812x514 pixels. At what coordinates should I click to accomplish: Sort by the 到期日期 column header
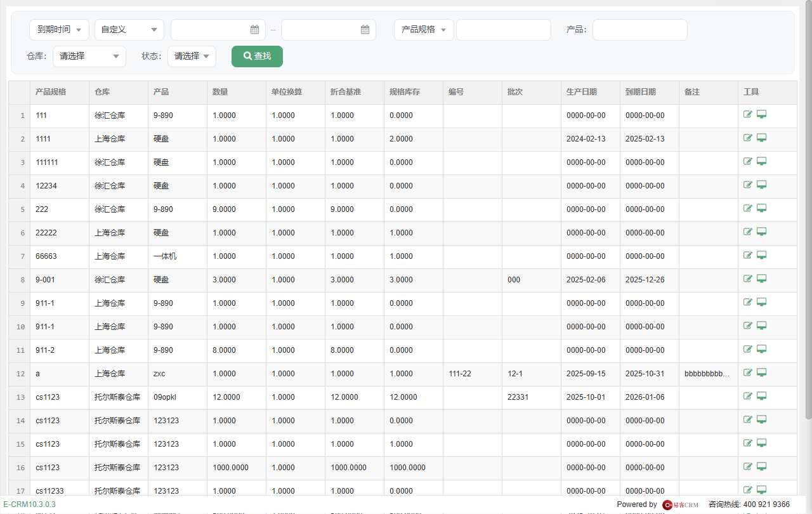pos(641,92)
